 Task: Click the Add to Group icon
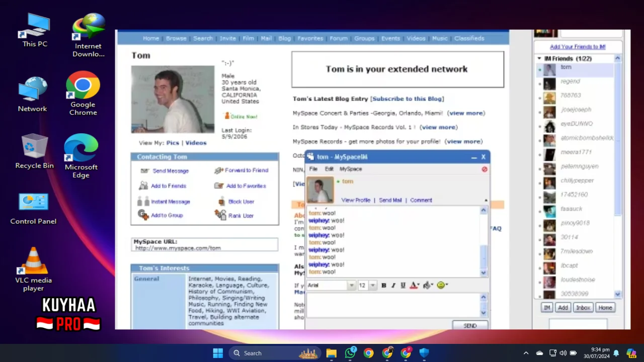point(143,215)
